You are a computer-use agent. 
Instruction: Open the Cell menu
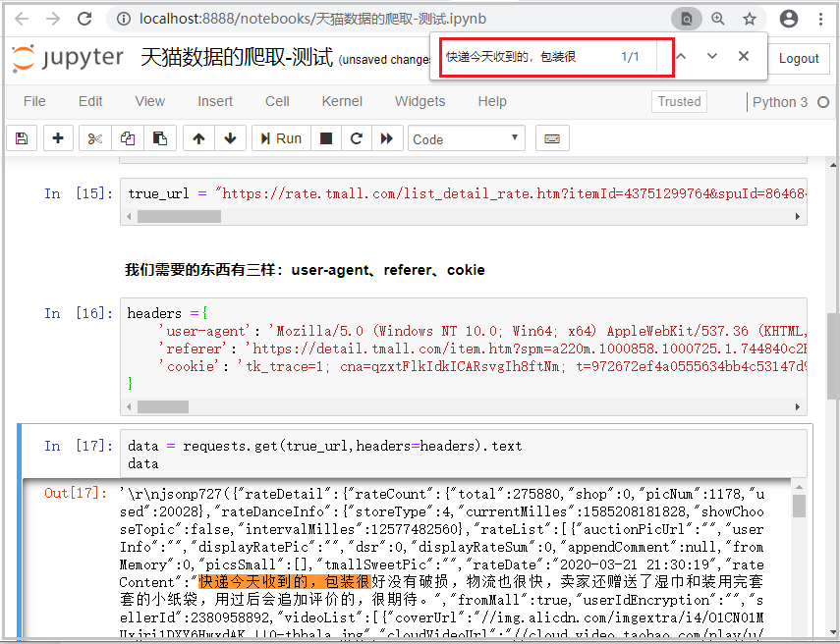(x=277, y=101)
